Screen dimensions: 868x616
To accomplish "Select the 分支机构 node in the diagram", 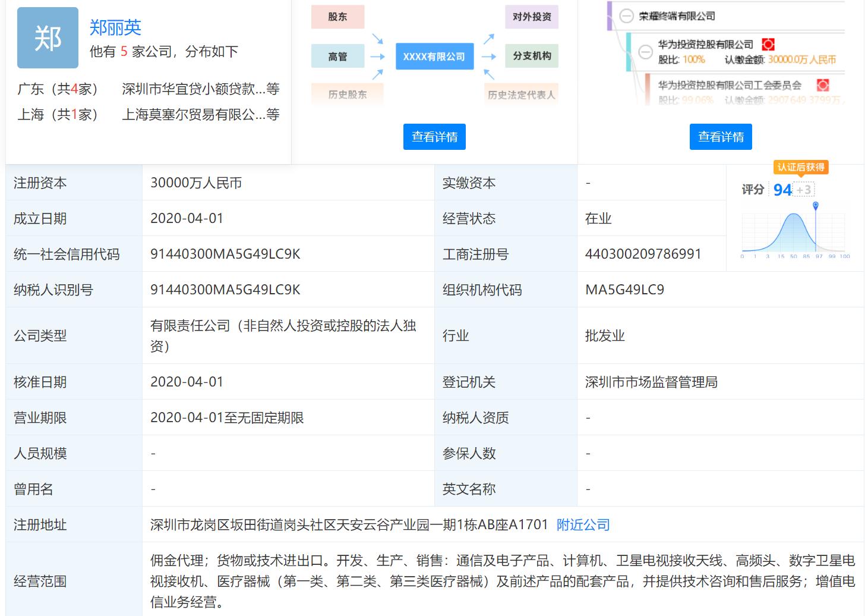I will coord(532,56).
